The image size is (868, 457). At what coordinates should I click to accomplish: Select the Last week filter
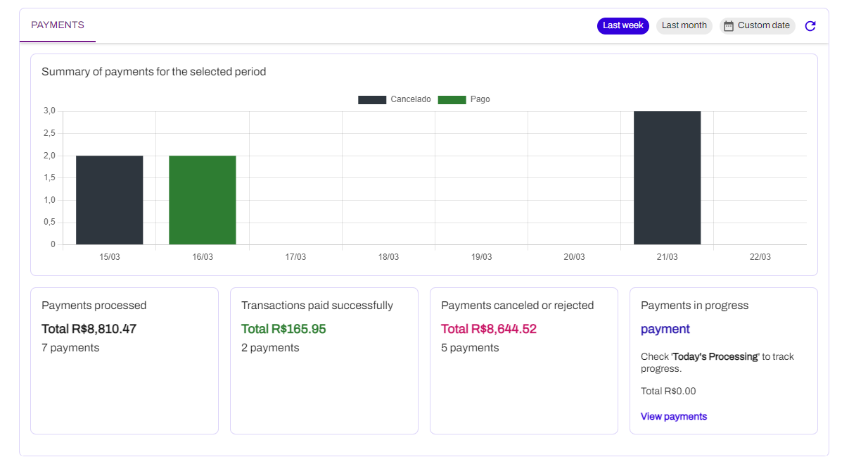pos(623,25)
